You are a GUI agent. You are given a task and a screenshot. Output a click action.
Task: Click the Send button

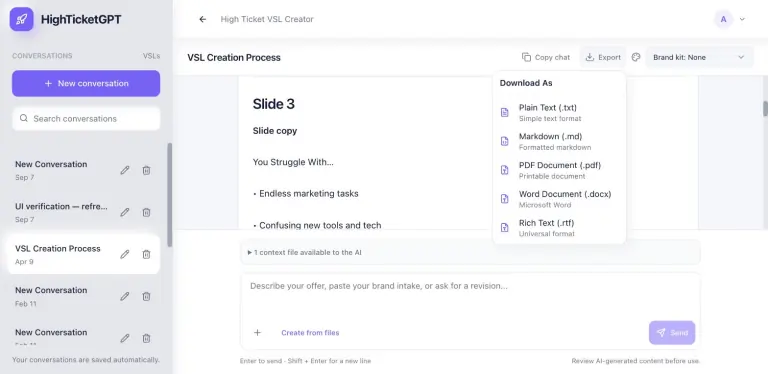[672, 332]
